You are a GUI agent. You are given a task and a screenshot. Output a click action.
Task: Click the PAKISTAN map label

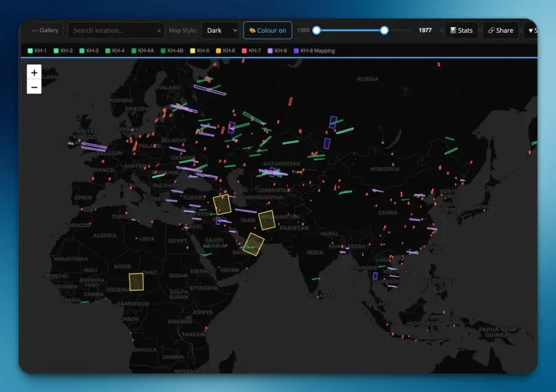coord(294,228)
